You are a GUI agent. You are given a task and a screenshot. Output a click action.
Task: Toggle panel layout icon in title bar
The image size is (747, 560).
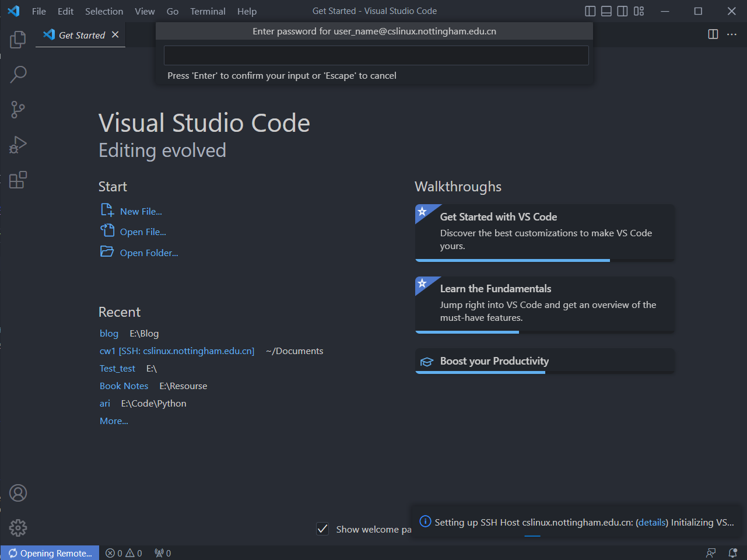tap(606, 11)
